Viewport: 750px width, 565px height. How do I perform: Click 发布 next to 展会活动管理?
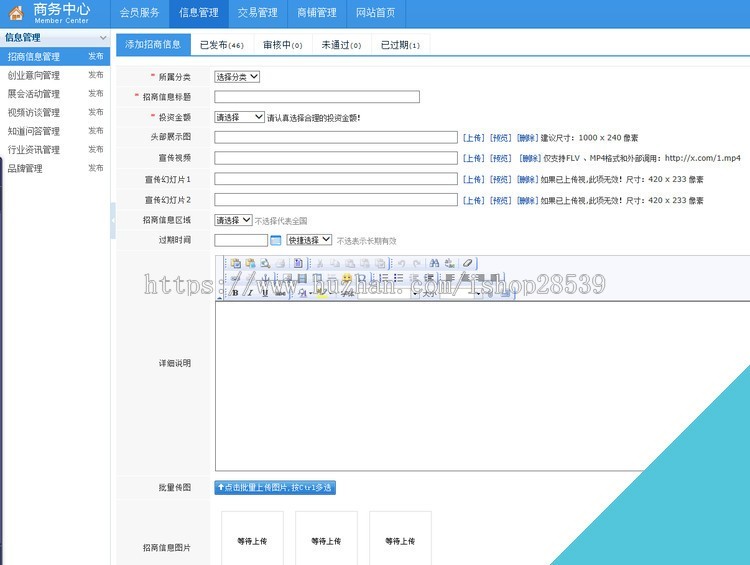pyautogui.click(x=96, y=93)
